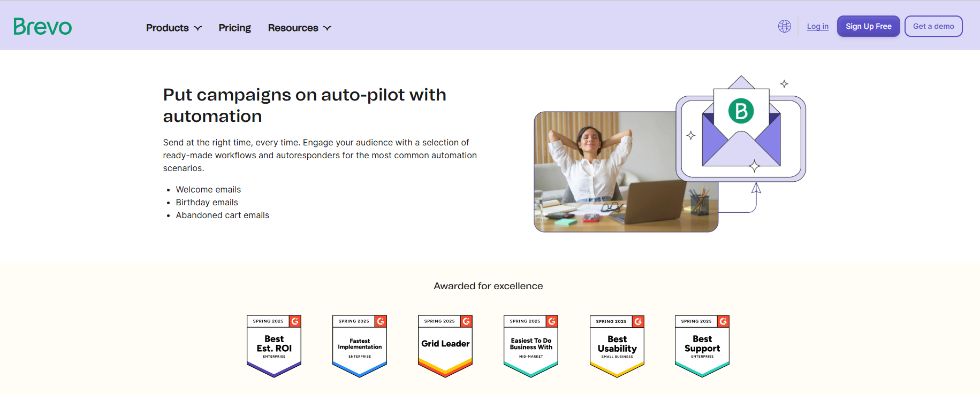
Task: Click the Get a demo button
Action: [x=933, y=26]
